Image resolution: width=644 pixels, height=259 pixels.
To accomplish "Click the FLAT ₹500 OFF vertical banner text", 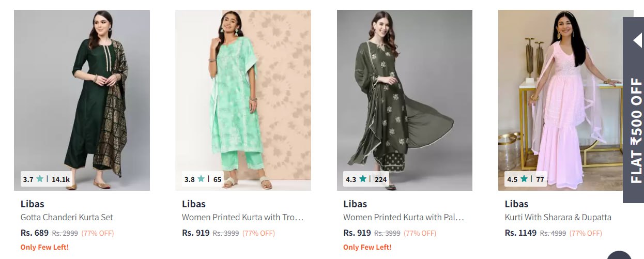I will pos(636,130).
